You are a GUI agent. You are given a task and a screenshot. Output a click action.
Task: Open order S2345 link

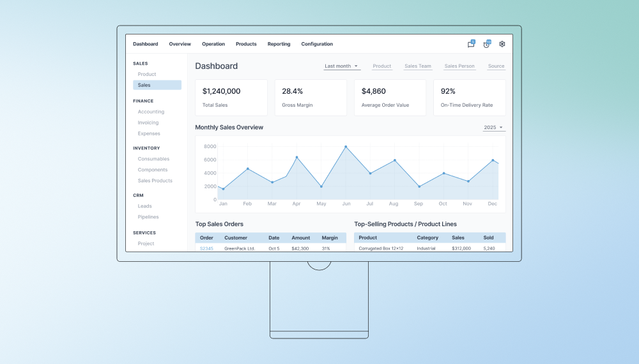pos(206,248)
